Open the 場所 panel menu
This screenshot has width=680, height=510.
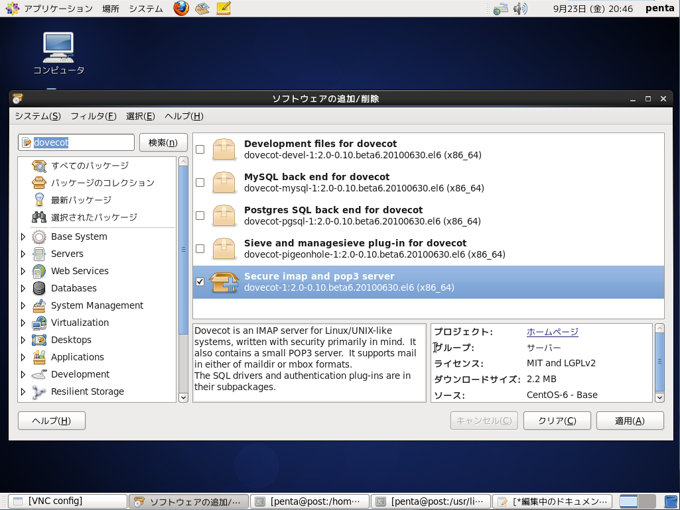point(111,8)
